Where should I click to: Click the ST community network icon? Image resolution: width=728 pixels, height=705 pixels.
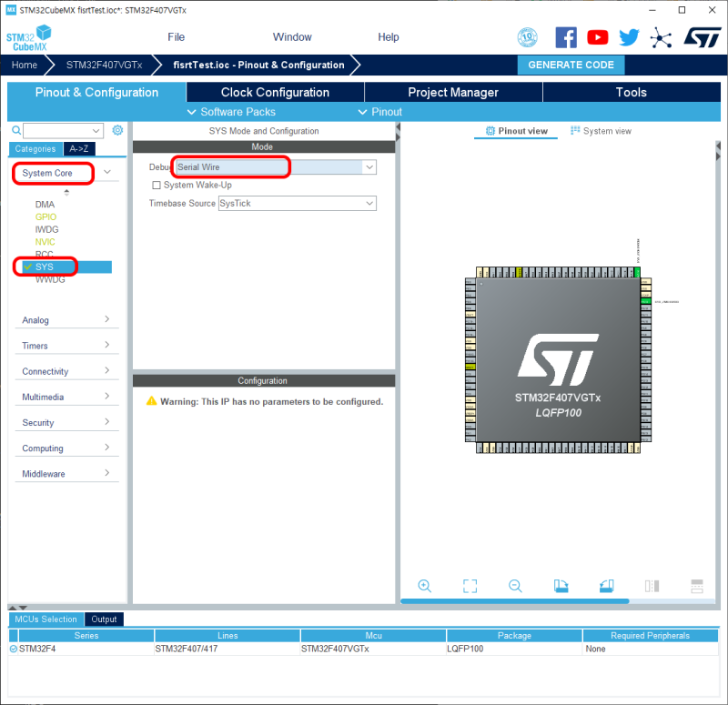pos(661,37)
